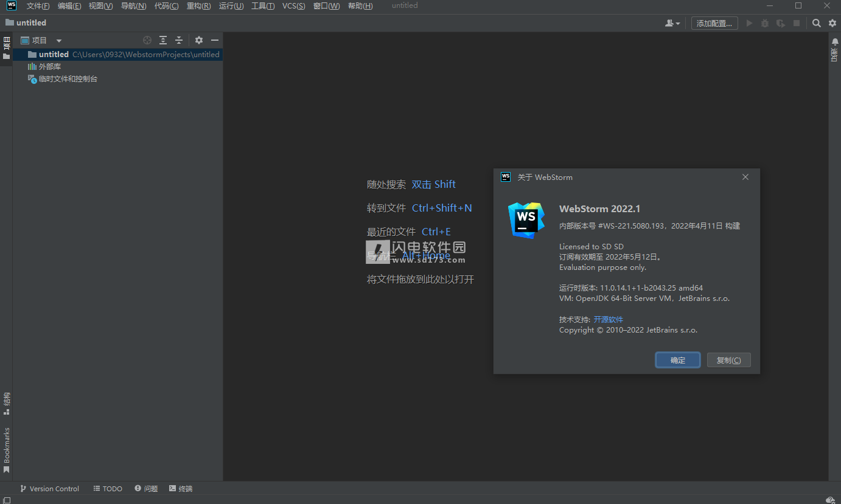Image resolution: width=841 pixels, height=504 pixels.
Task: Click the 确定 button in About dialog
Action: tap(678, 360)
